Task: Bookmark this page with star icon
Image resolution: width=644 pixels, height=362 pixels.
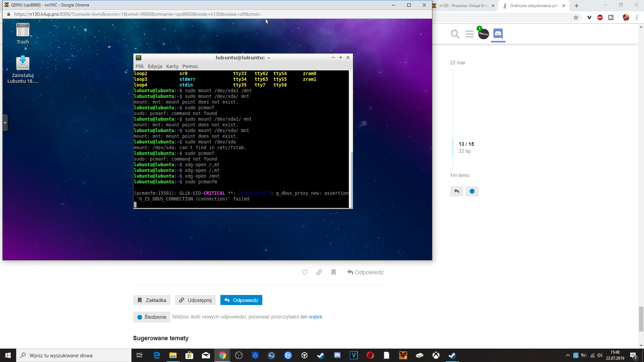Action: tap(576, 17)
